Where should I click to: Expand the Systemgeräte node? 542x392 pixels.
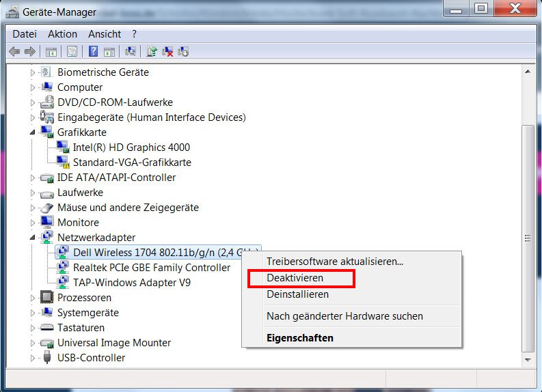[33, 313]
